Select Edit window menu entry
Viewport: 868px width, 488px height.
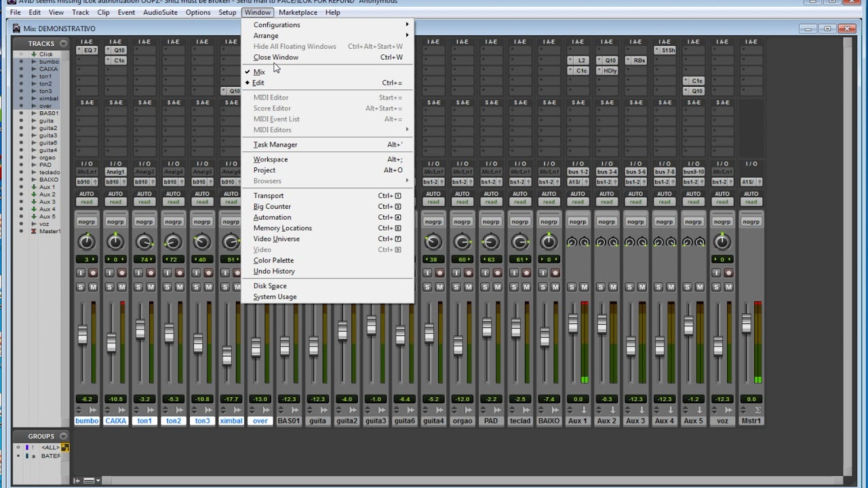[x=328, y=83]
